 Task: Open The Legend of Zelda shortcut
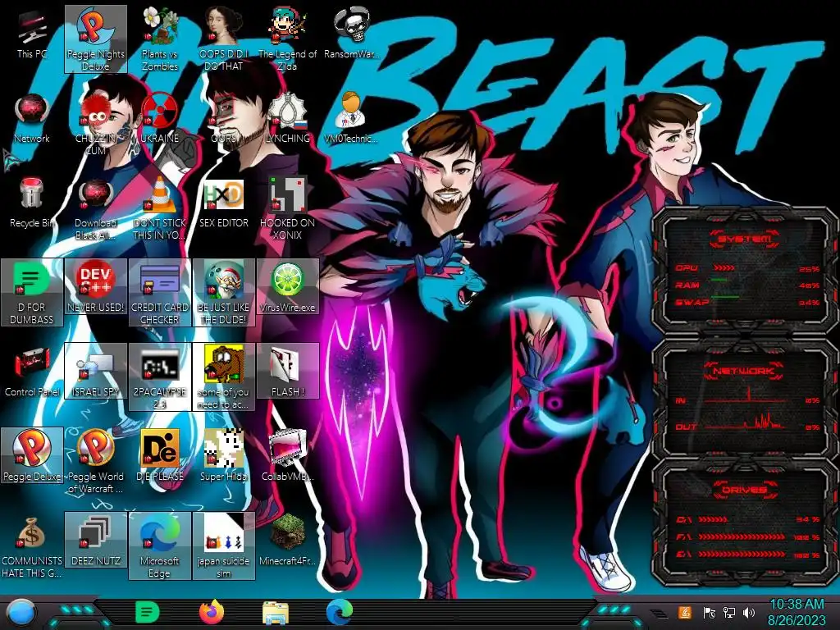pyautogui.click(x=287, y=39)
